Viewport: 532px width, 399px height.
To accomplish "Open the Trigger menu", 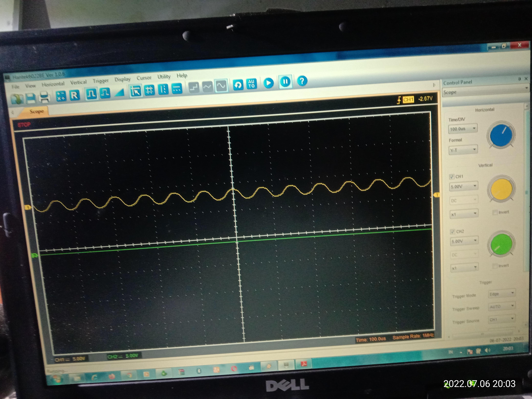I will coord(101,81).
